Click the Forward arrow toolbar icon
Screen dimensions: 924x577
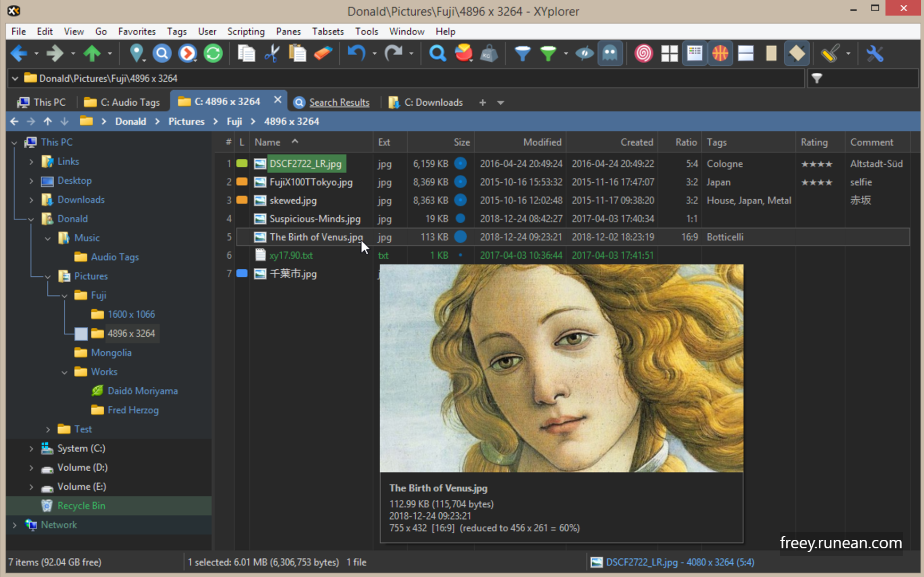click(55, 53)
